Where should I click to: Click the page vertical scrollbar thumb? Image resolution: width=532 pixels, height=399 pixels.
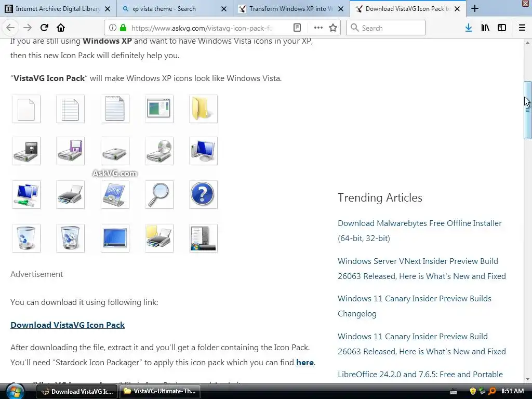click(x=527, y=110)
